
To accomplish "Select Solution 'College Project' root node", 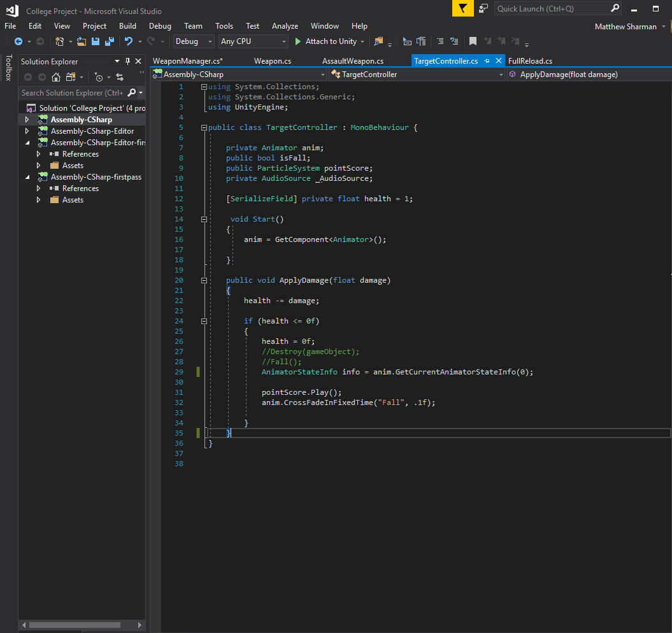I will click(83, 108).
